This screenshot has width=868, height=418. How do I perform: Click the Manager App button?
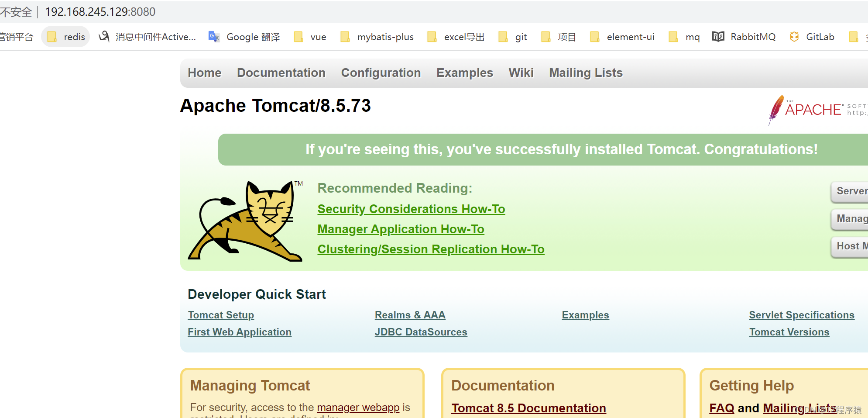[x=849, y=219]
